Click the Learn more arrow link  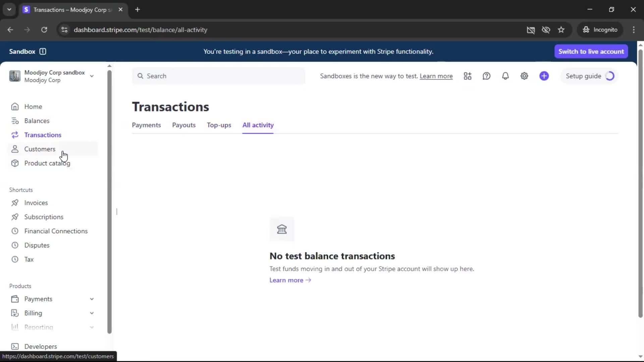click(290, 280)
